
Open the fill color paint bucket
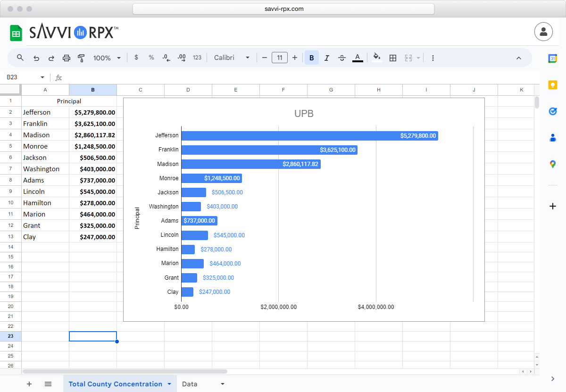tap(376, 58)
